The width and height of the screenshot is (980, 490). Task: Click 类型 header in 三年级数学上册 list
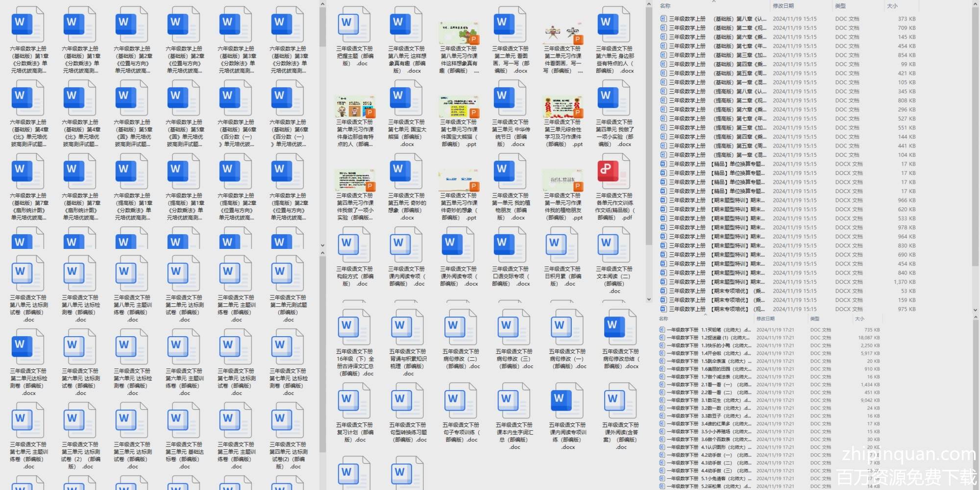point(840,6)
